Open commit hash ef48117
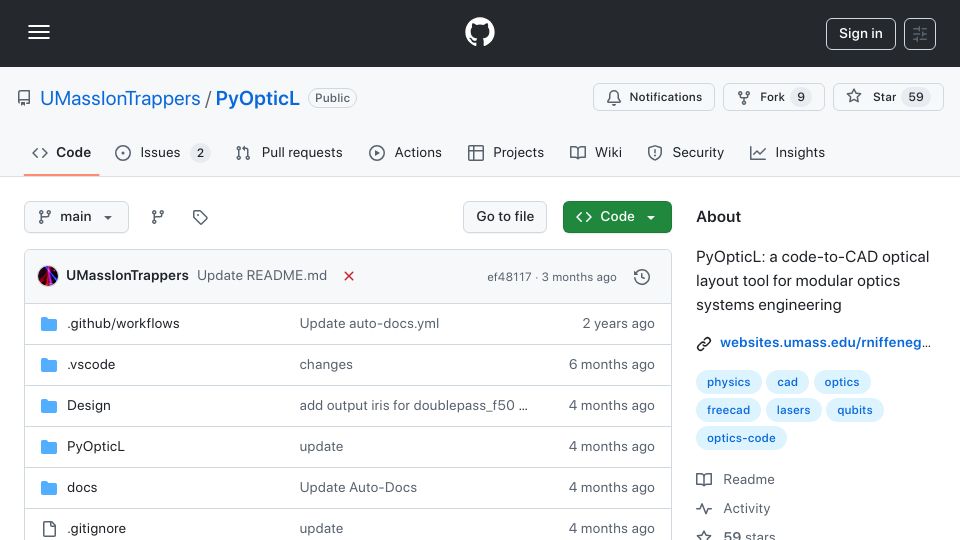Image resolution: width=960 pixels, height=540 pixels. (x=509, y=277)
